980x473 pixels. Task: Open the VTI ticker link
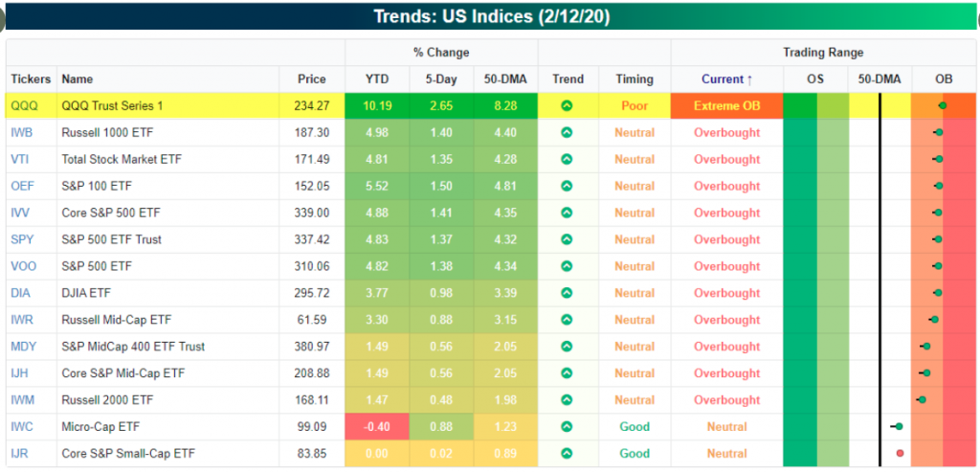coord(22,160)
